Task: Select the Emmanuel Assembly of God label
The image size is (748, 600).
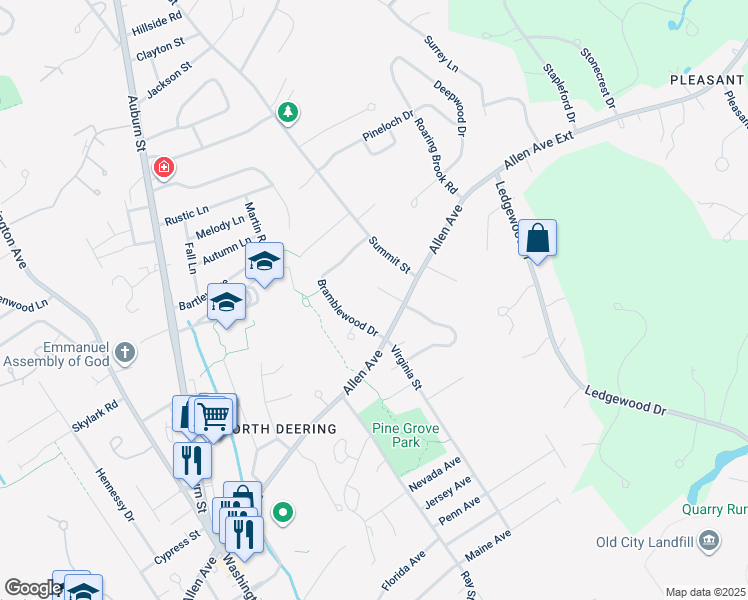Action: (x=56, y=354)
